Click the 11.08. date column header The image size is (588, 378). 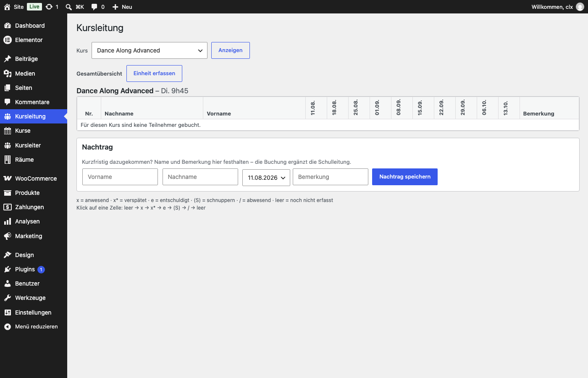tap(316, 108)
